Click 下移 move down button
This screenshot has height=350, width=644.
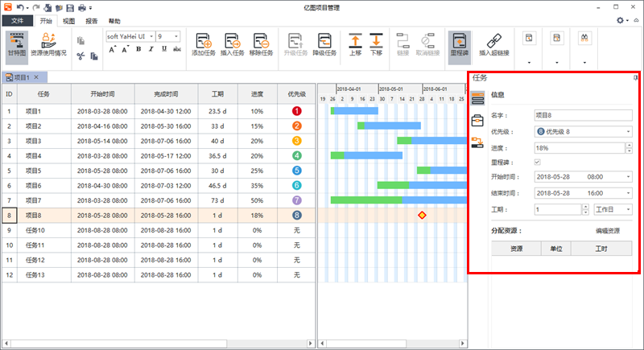point(376,45)
